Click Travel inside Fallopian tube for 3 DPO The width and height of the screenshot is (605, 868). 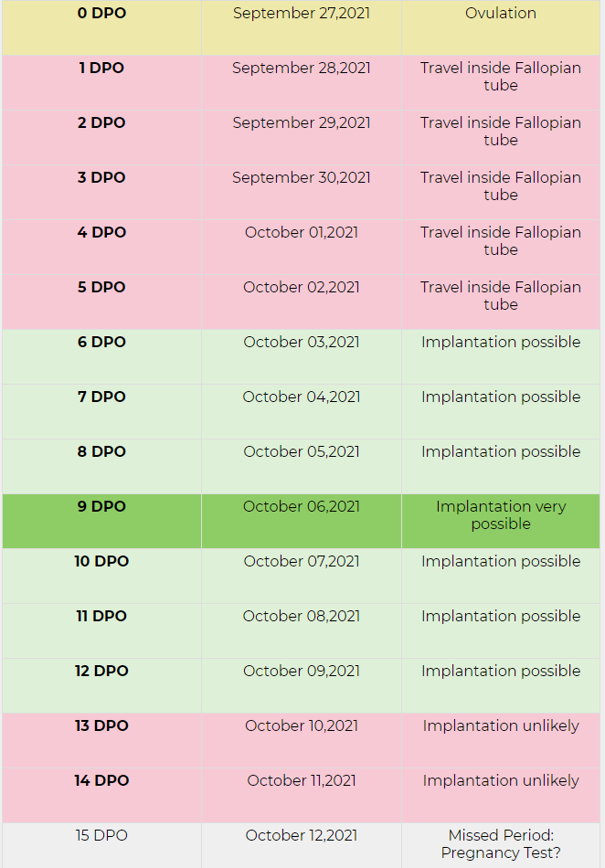501,186
